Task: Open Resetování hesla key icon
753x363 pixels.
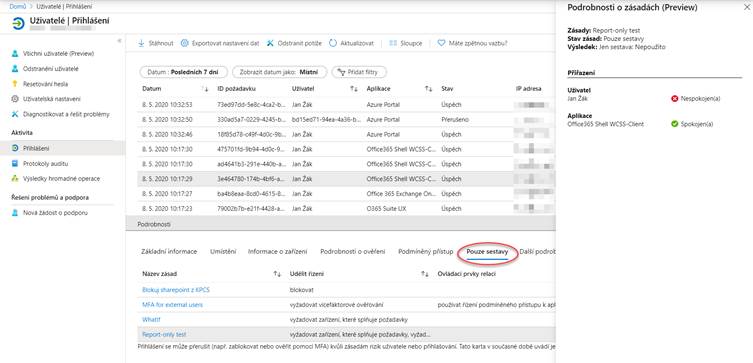Action: click(15, 84)
